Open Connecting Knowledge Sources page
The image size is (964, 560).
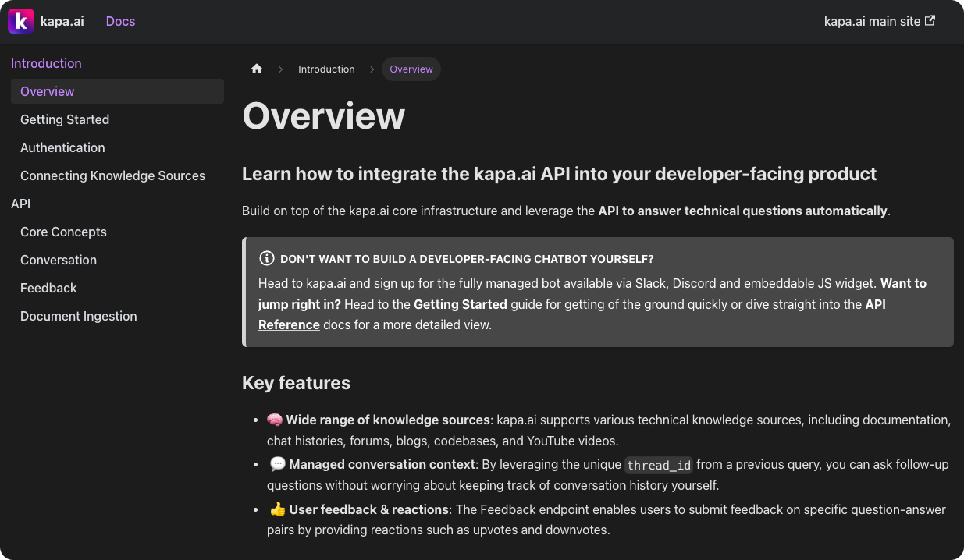tap(112, 175)
